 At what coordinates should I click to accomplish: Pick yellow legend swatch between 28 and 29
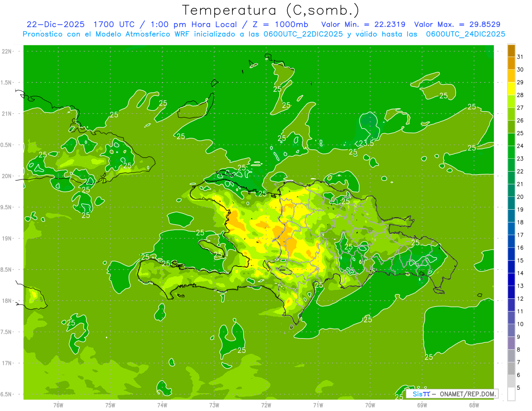(511, 89)
